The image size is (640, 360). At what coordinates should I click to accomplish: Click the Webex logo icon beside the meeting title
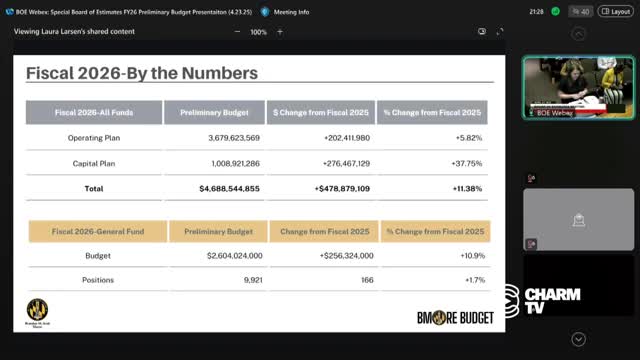(x=9, y=12)
